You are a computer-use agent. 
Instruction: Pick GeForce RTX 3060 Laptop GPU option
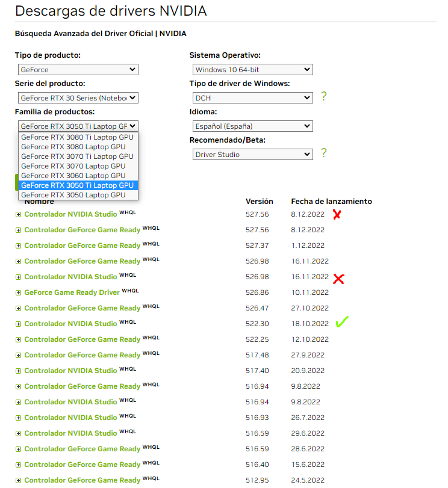pyautogui.click(x=78, y=176)
